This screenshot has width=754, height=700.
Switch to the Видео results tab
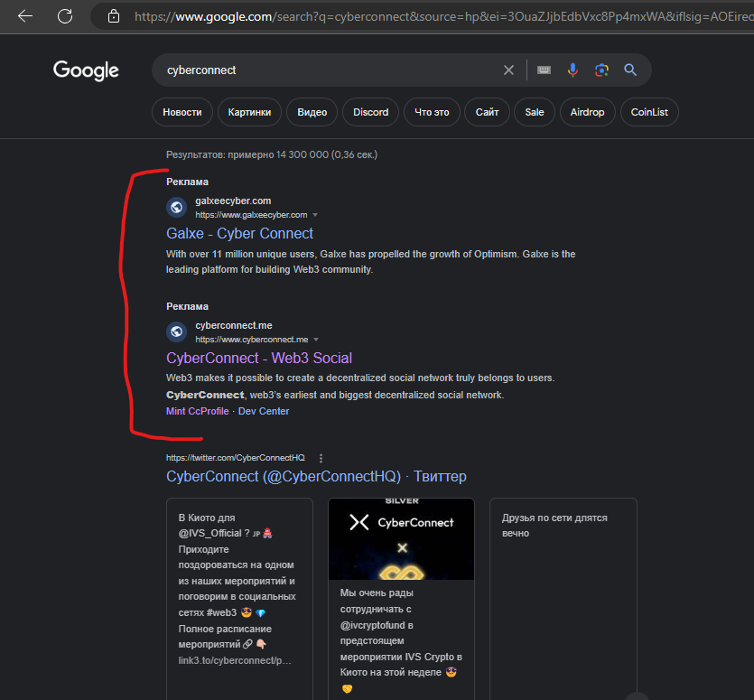pos(312,111)
